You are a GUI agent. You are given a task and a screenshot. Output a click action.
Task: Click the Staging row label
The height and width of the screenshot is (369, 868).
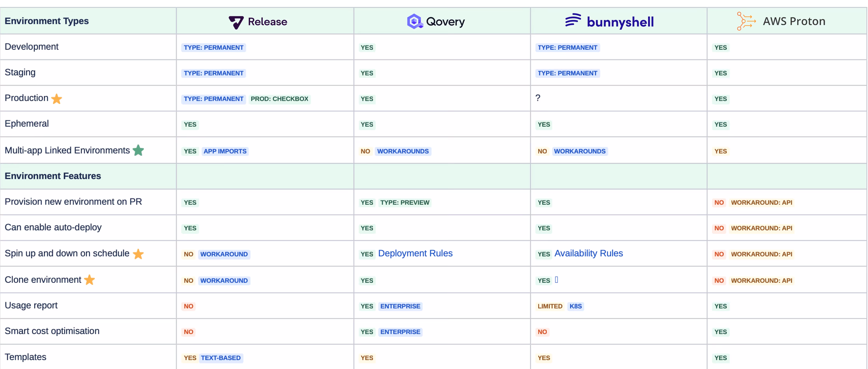tap(20, 72)
